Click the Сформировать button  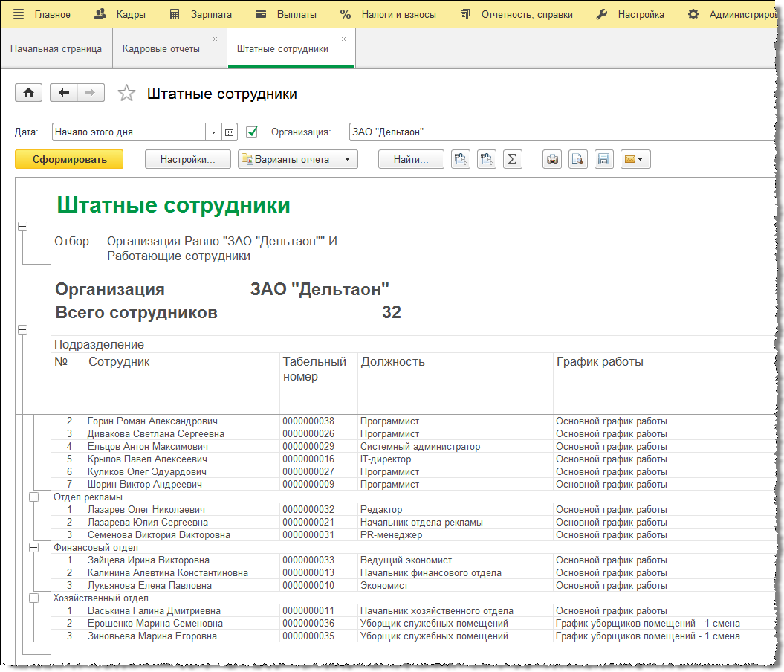(x=69, y=160)
